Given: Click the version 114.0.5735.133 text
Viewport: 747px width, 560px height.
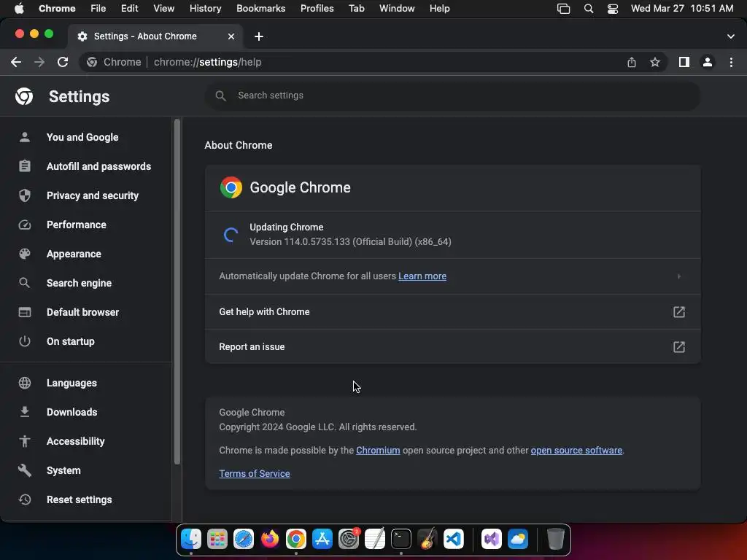Looking at the screenshot, I should pyautogui.click(x=351, y=242).
